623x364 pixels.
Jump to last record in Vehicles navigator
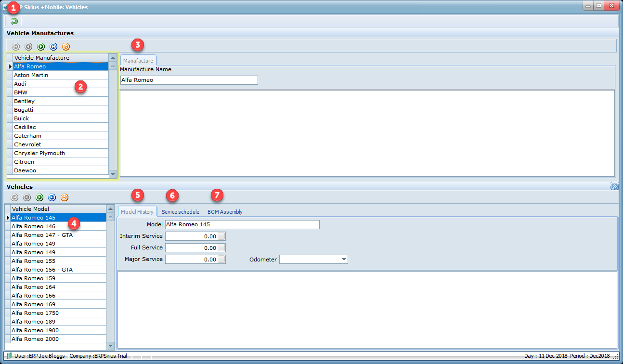click(52, 197)
